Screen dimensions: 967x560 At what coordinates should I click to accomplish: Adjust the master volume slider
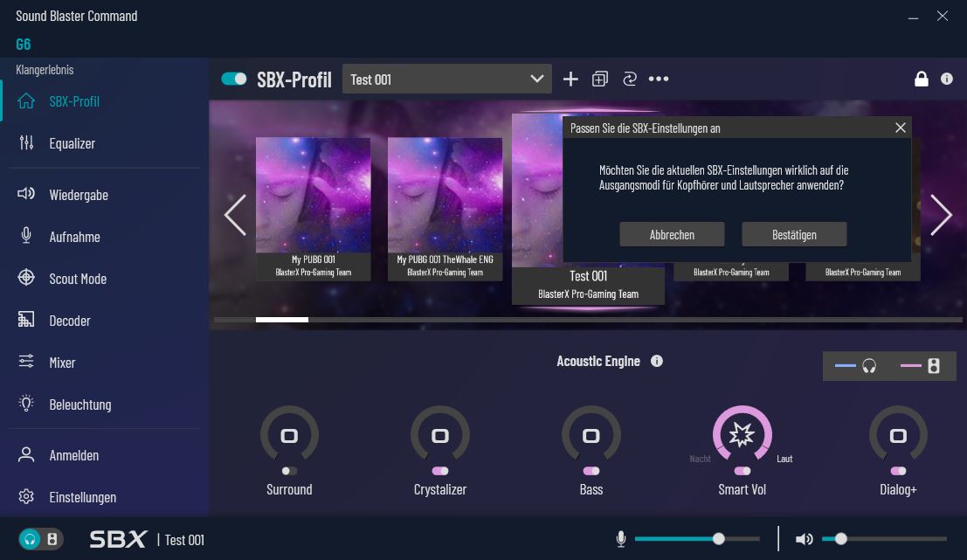coord(884,539)
